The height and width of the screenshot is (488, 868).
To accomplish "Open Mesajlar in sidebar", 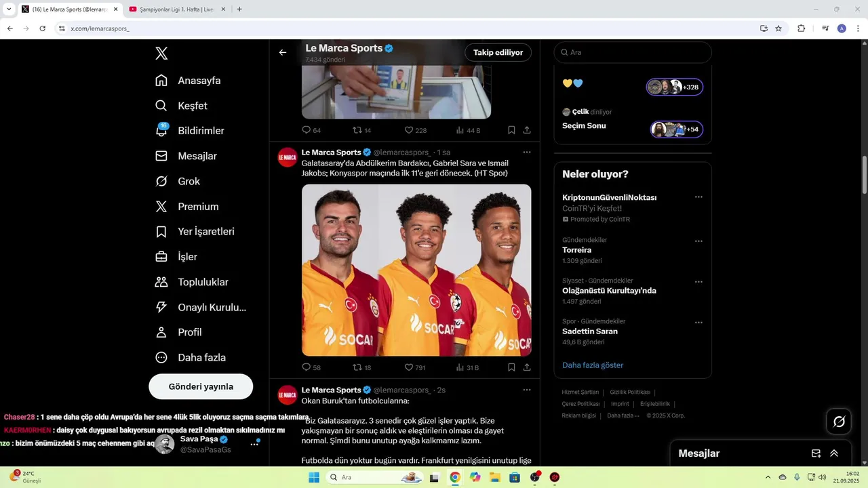I will click(x=186, y=156).
